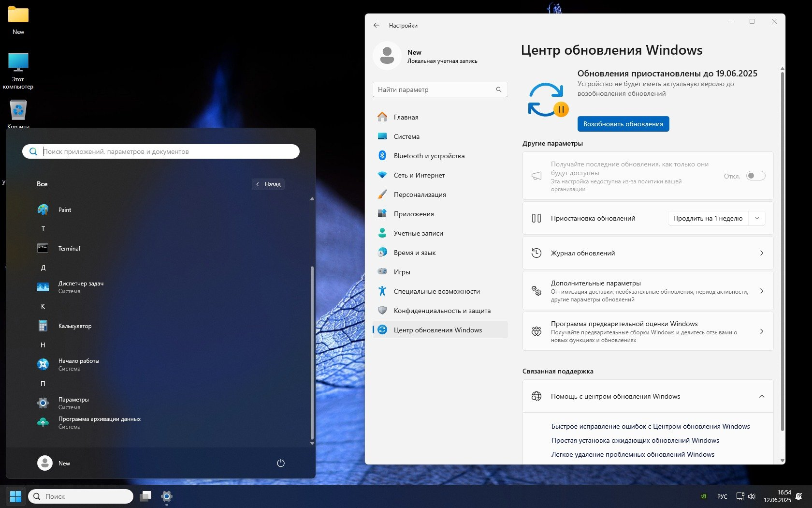Open Персонализация section in Settings

pos(420,194)
